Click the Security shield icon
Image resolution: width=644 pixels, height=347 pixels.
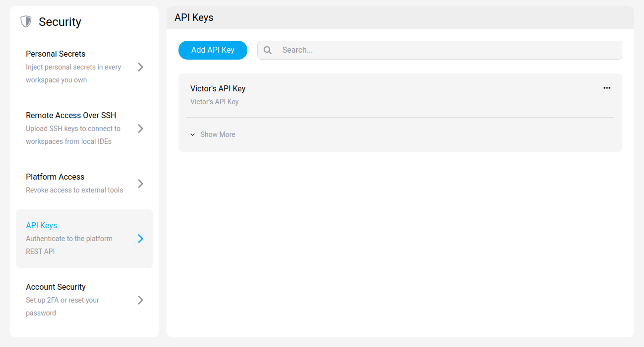click(x=26, y=21)
